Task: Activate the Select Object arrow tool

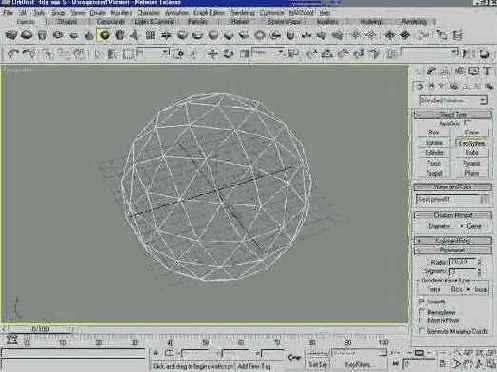Action: click(x=98, y=53)
